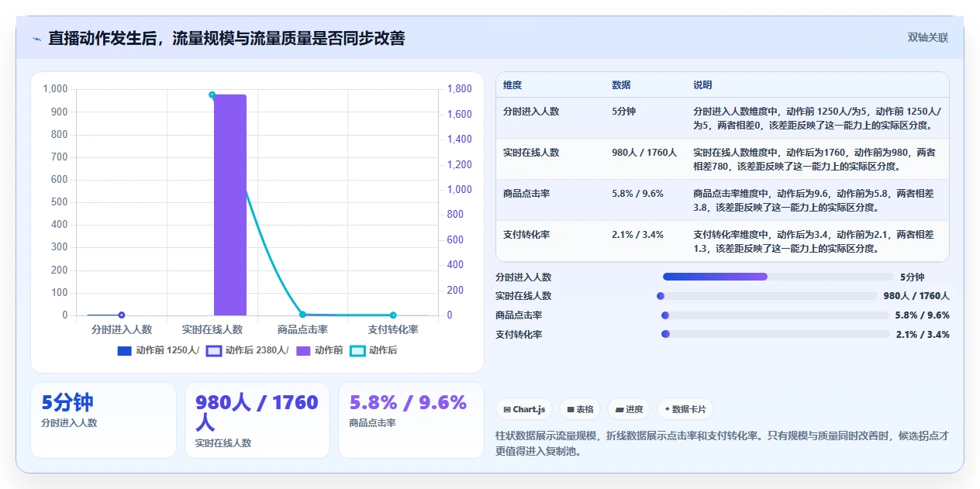Viewport: 980px width, 489px height.
Task: Click the 实时在线人数 x-axis label under the chart
Action: pyautogui.click(x=212, y=330)
